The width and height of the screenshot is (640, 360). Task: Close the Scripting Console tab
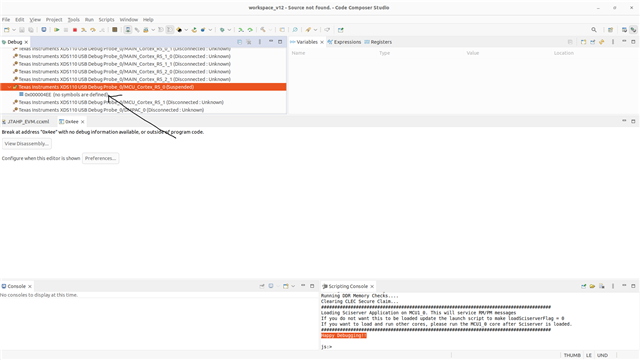(x=372, y=286)
